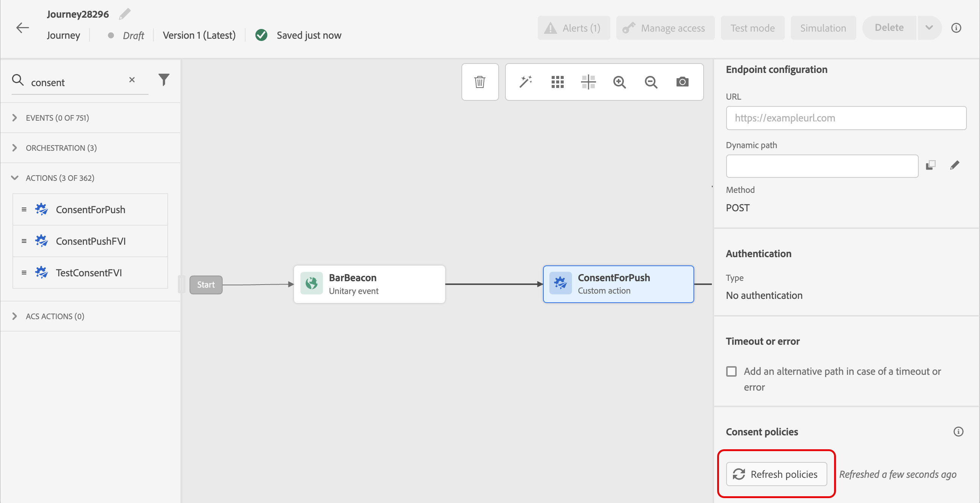The image size is (980, 503).
Task: Click the zoom out magnifier icon
Action: (x=651, y=82)
